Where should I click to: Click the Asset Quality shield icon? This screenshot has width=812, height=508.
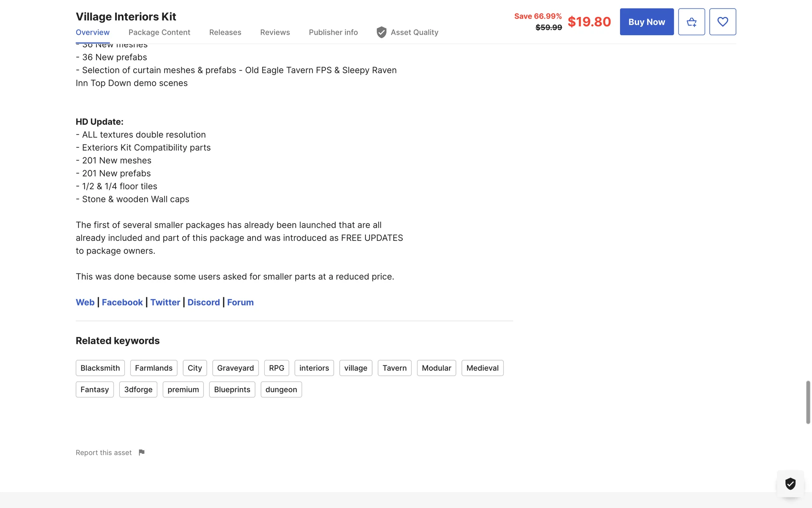coord(381,33)
